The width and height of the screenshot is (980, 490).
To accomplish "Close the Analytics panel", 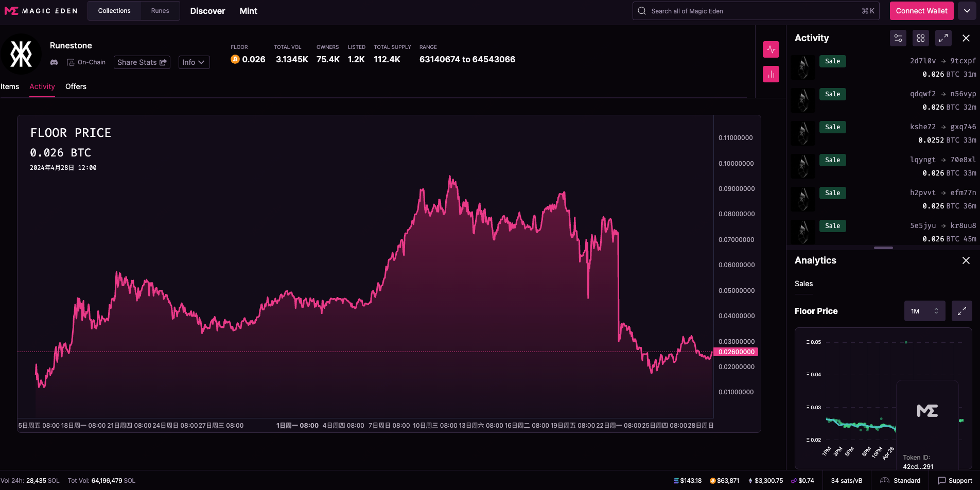I will pos(966,260).
